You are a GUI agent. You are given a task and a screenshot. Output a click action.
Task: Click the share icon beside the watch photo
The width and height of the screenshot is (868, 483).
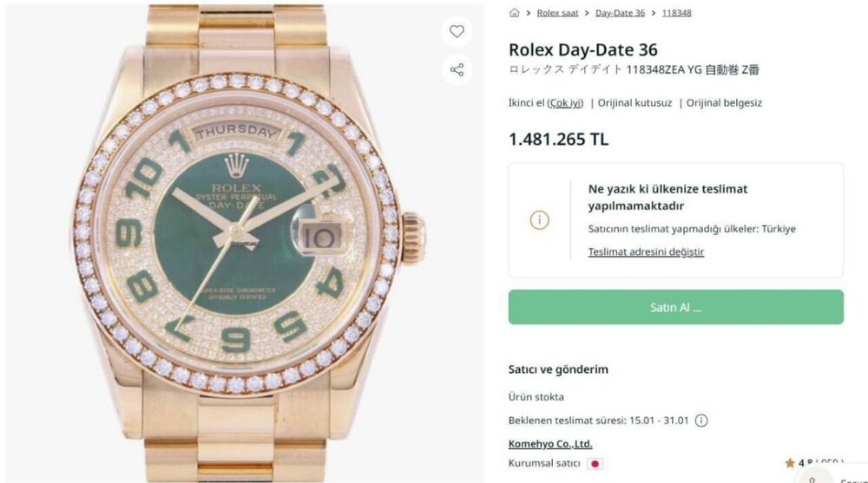(x=457, y=69)
